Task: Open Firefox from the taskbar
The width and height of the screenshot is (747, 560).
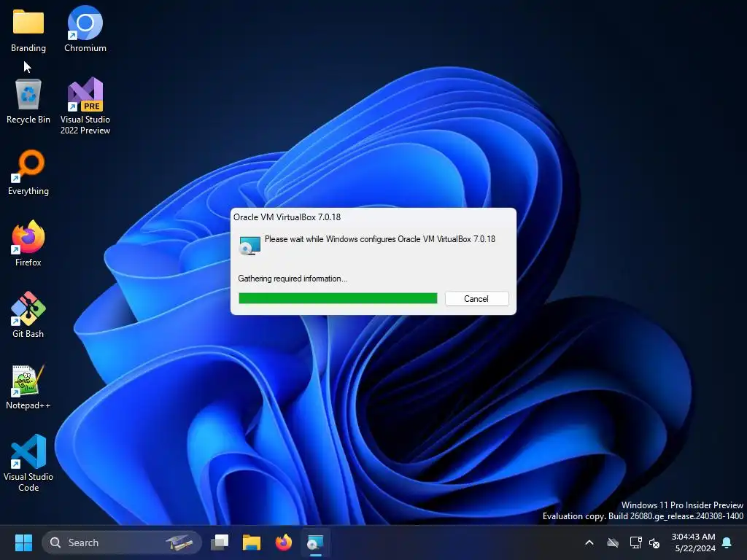Action: coord(284,542)
